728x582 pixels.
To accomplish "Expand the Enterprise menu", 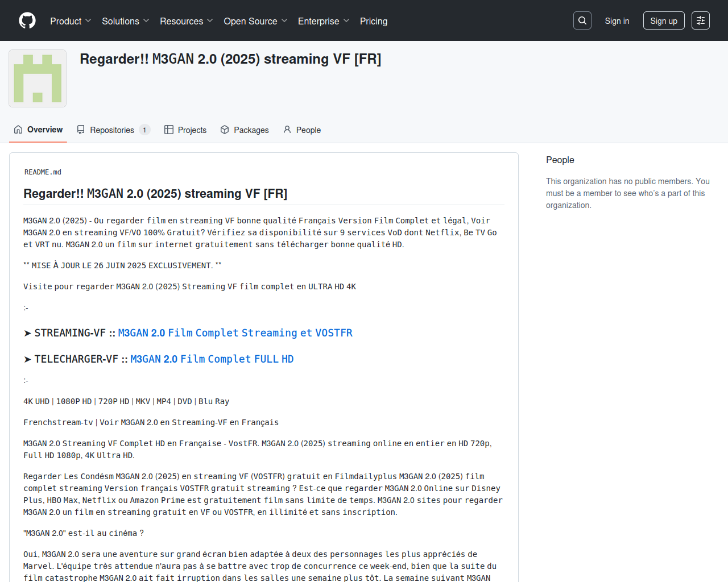I will [x=324, y=21].
